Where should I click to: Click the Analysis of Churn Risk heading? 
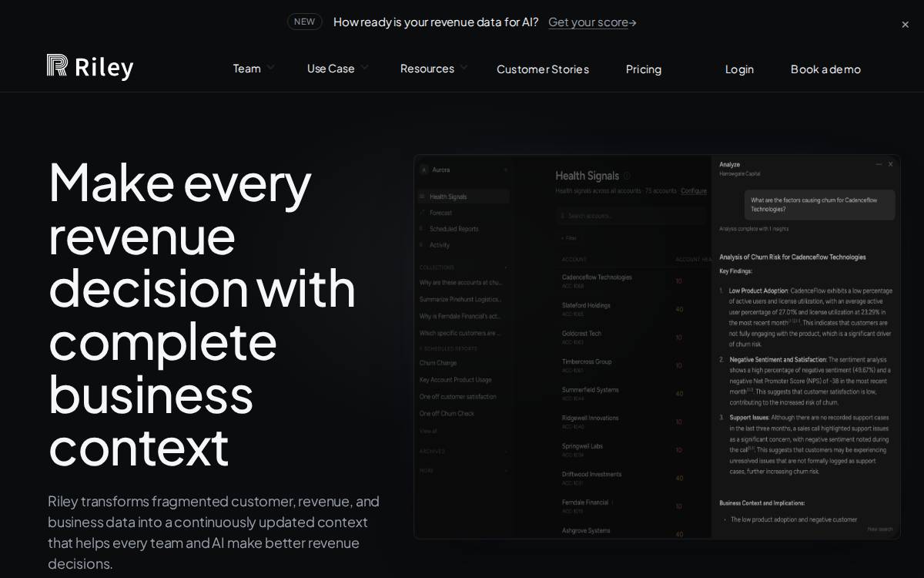coord(792,257)
